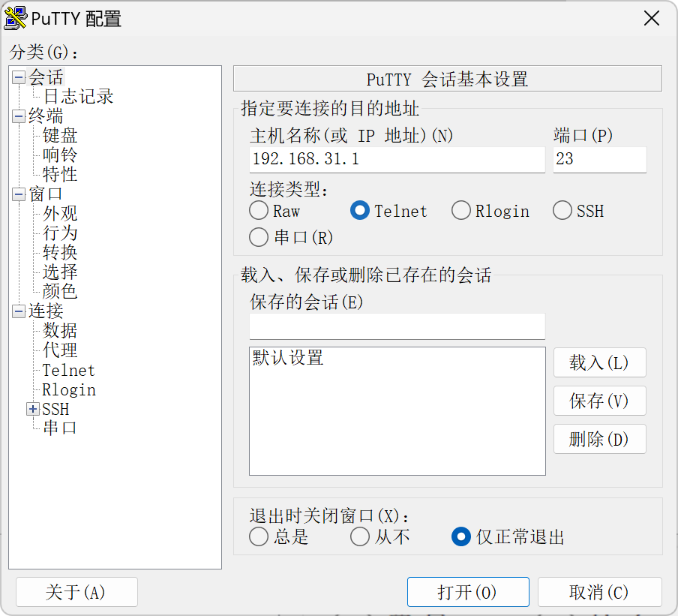Open 日志记录 settings in tree
This screenshot has height=616, width=678.
coord(78,97)
